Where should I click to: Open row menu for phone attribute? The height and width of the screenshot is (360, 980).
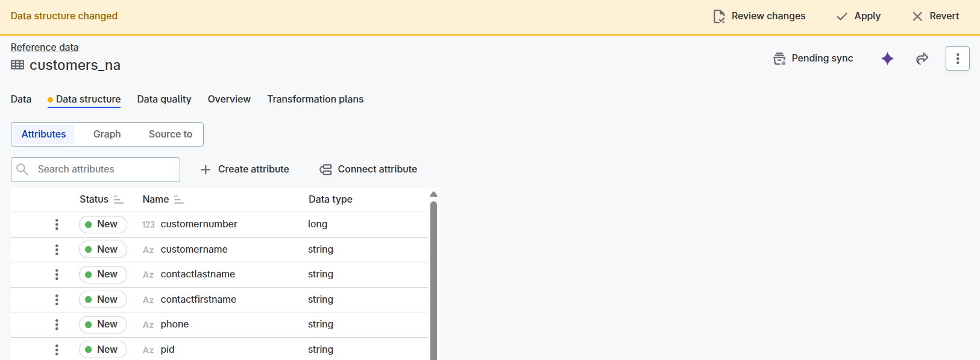[57, 324]
